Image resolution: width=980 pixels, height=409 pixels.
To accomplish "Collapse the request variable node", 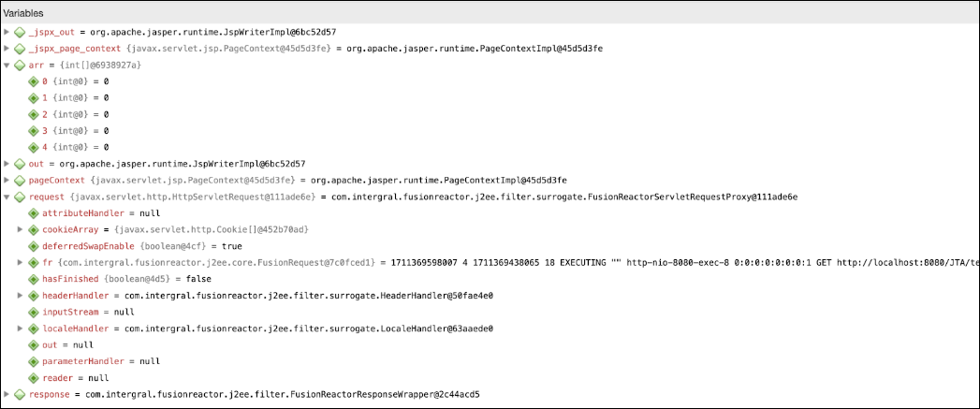I will 7,197.
